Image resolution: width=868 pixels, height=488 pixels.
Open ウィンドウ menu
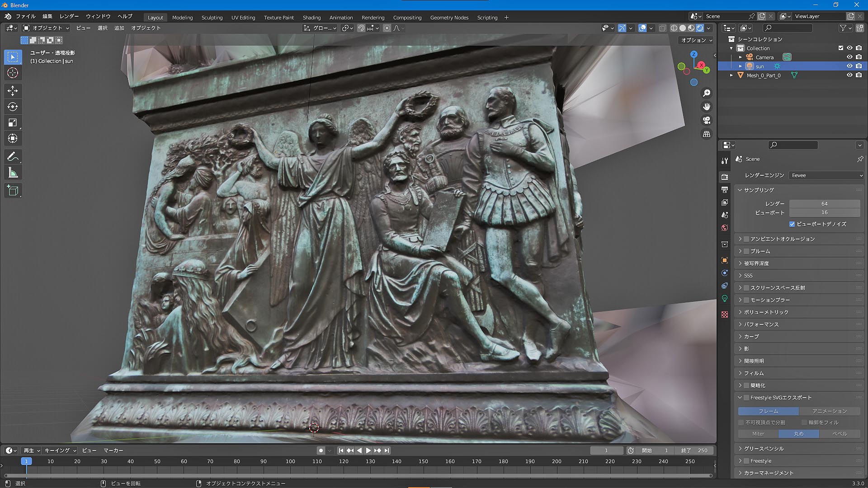(x=98, y=16)
